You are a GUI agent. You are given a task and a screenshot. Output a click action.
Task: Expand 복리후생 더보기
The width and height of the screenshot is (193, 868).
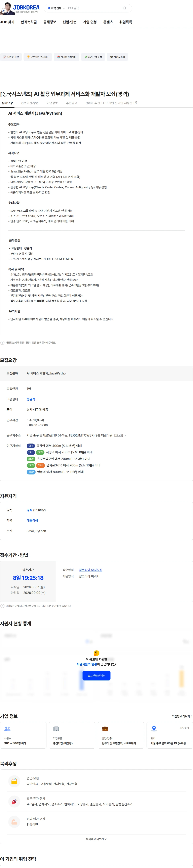(96, 839)
